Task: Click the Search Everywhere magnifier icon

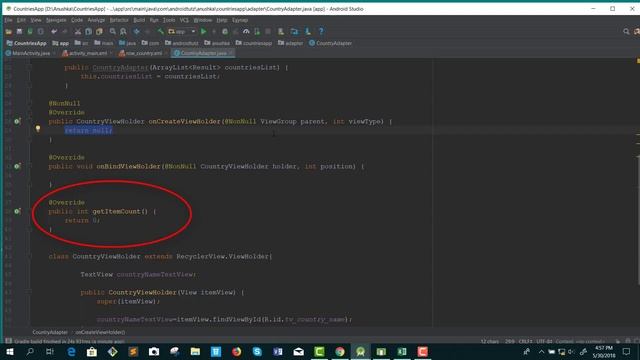Action: pos(626,31)
